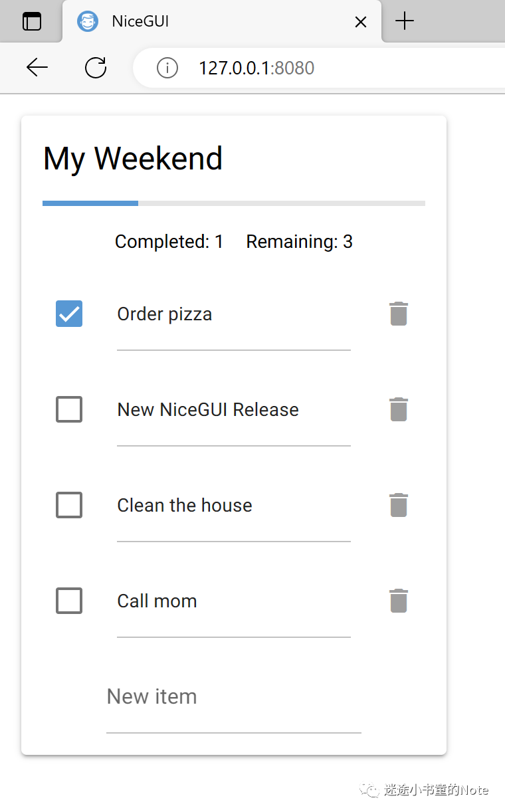Image resolution: width=505 pixels, height=812 pixels.
Task: Go back using browser back arrow
Action: 37,67
